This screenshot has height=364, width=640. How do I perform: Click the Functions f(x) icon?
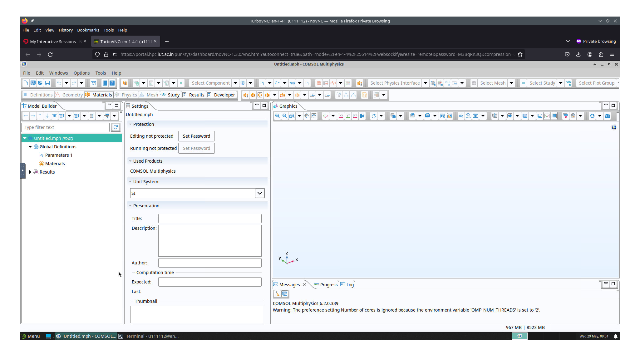point(292,83)
